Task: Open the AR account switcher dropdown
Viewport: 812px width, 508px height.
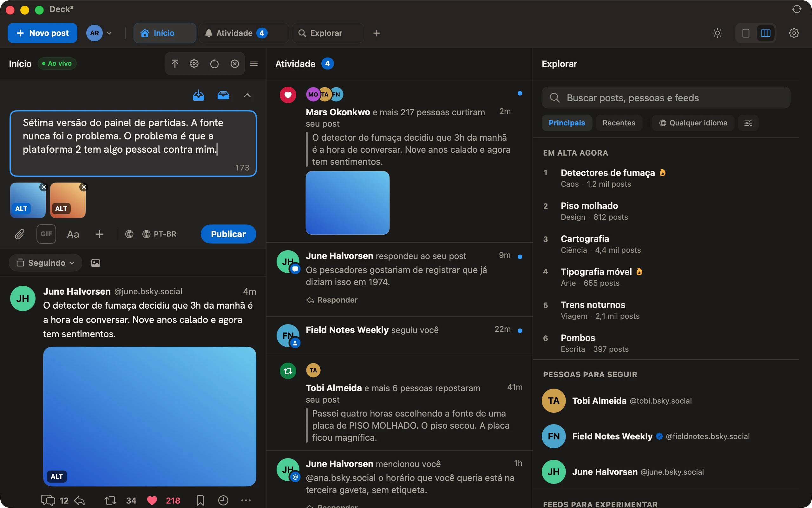Action: point(99,33)
